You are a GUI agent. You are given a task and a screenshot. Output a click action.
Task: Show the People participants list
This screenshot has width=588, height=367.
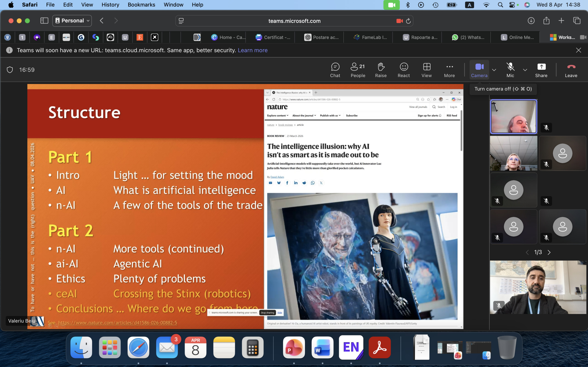(358, 70)
